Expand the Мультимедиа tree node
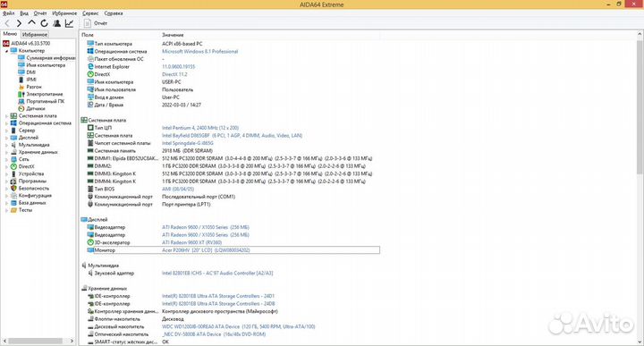644x346 pixels. [x=6, y=145]
